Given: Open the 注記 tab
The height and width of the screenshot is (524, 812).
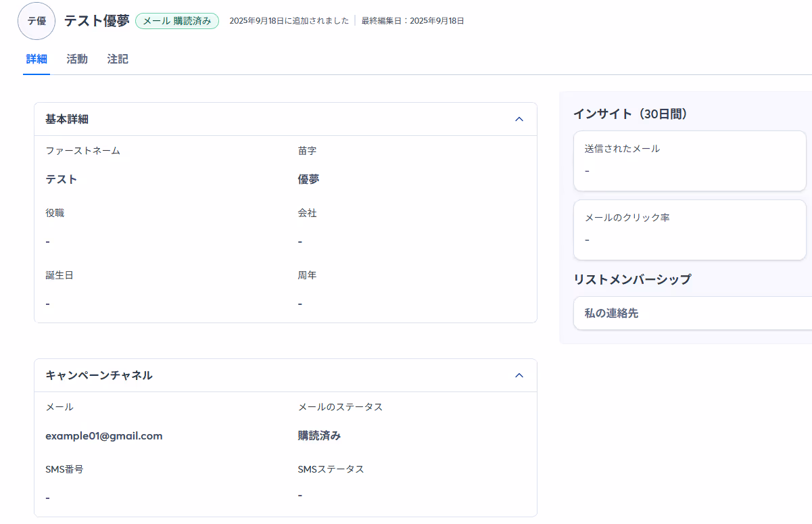Looking at the screenshot, I should pos(118,59).
